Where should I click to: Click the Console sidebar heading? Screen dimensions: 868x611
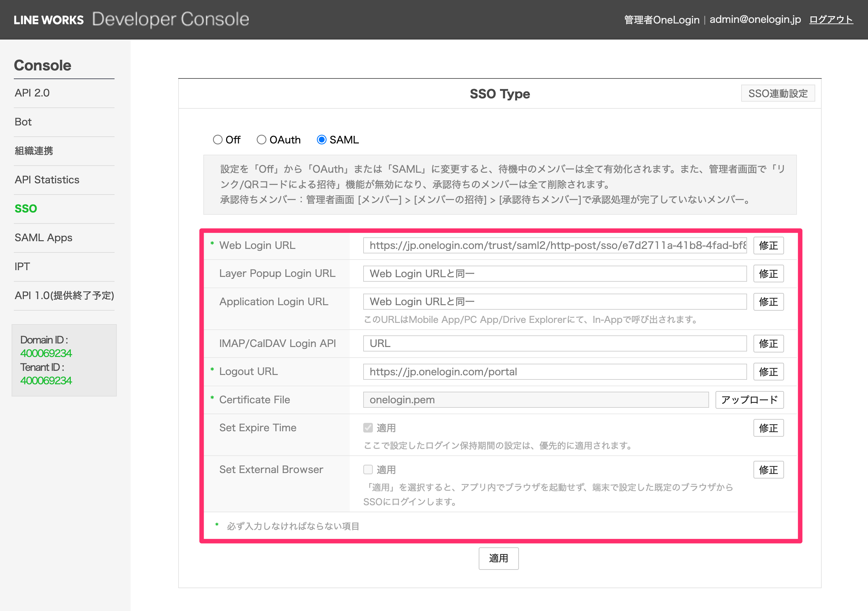point(43,65)
